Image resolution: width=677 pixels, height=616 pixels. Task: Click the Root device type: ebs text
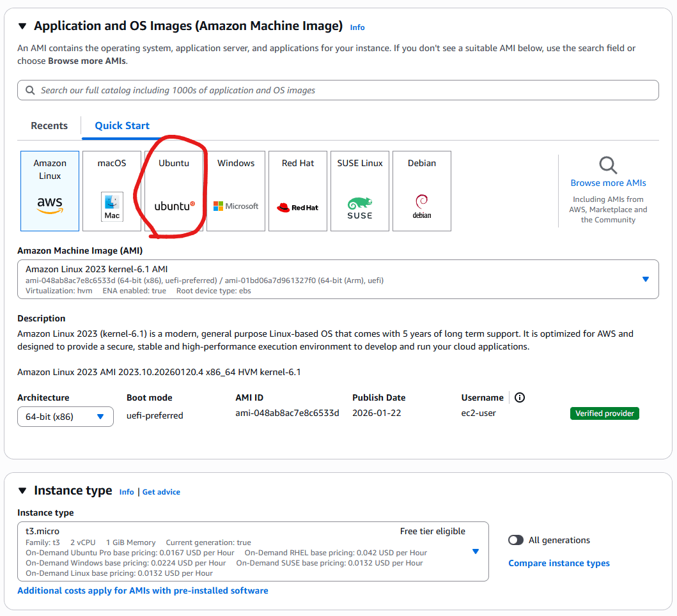(214, 291)
